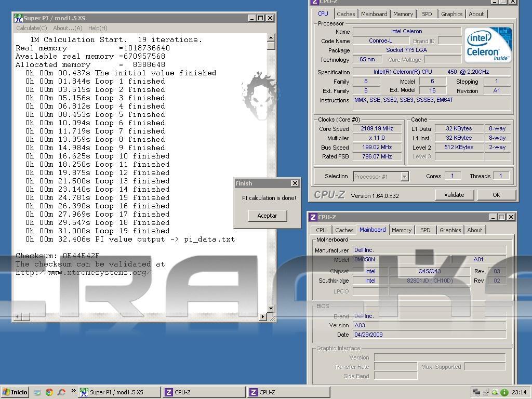Expand the quick launch overflow chevron
This screenshot has width=532, height=399.
(73, 391)
